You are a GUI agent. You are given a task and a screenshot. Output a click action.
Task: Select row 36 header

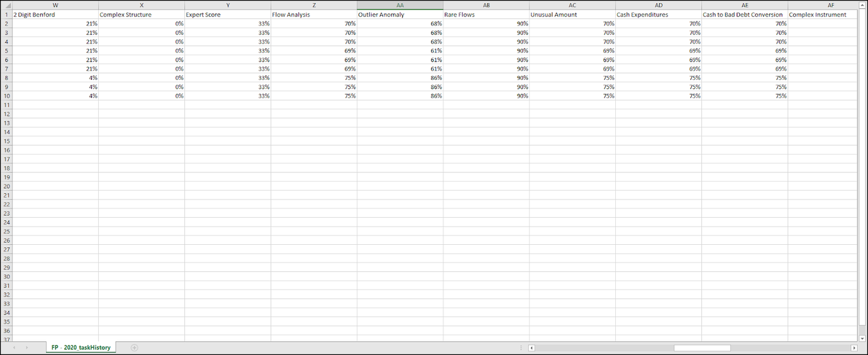click(6, 330)
